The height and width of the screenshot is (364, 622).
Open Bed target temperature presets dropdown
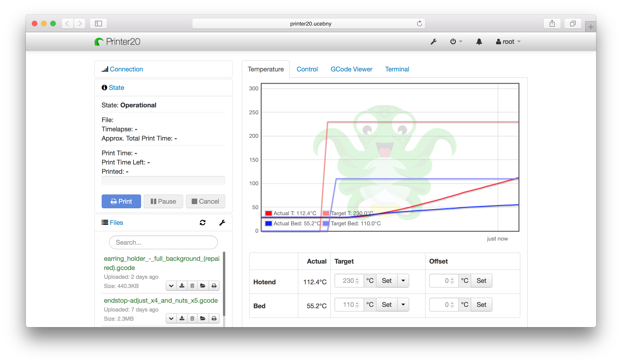pyautogui.click(x=403, y=304)
